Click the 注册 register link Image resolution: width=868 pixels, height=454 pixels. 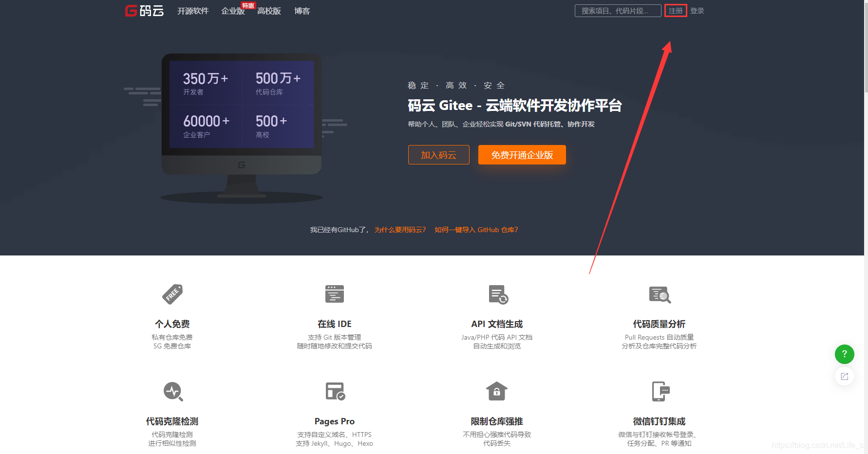pos(676,11)
